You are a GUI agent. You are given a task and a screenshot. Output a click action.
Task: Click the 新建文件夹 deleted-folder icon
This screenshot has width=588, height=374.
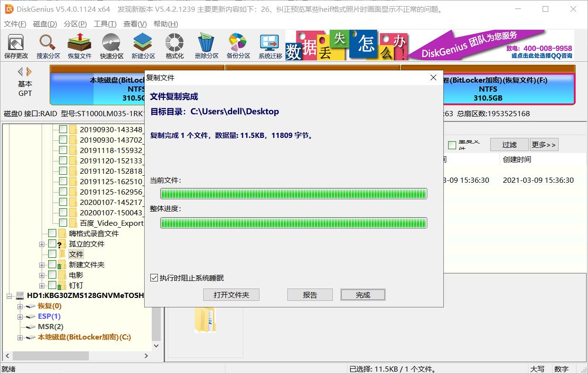[x=62, y=264]
